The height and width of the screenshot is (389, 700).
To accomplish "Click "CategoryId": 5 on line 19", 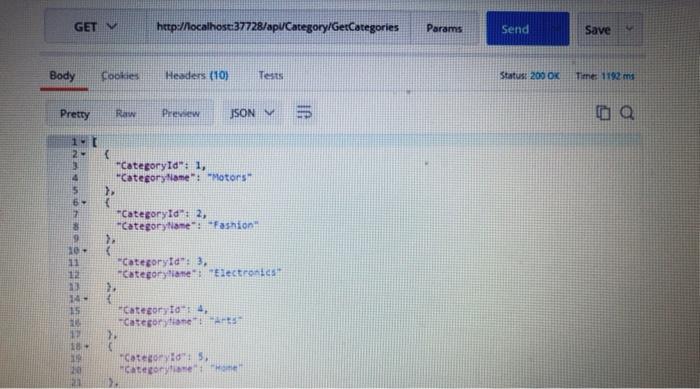I will [x=164, y=357].
